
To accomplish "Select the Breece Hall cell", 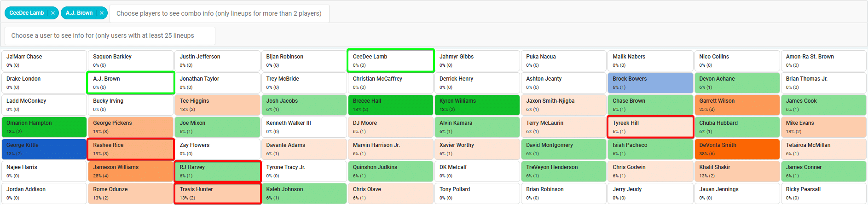I will click(390, 105).
